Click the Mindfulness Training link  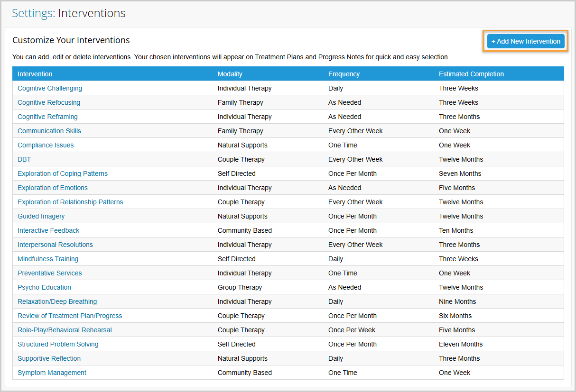(x=48, y=259)
